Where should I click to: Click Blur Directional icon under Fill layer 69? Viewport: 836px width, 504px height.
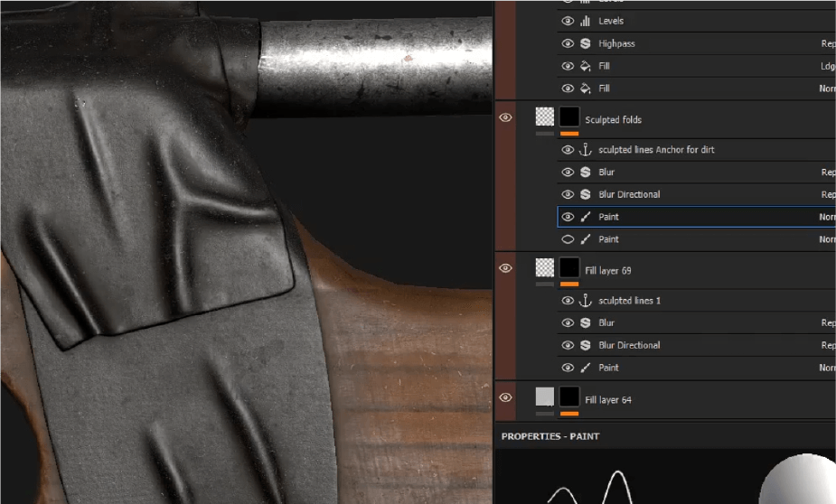click(x=586, y=345)
